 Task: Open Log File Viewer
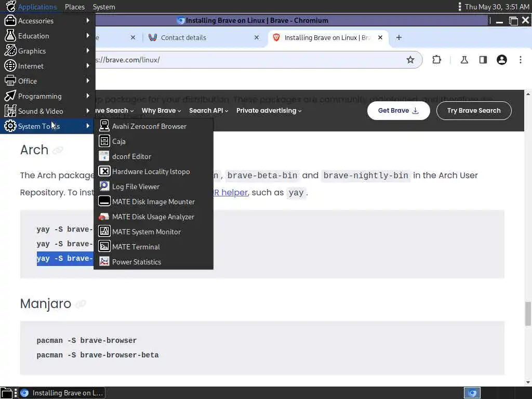153,187
